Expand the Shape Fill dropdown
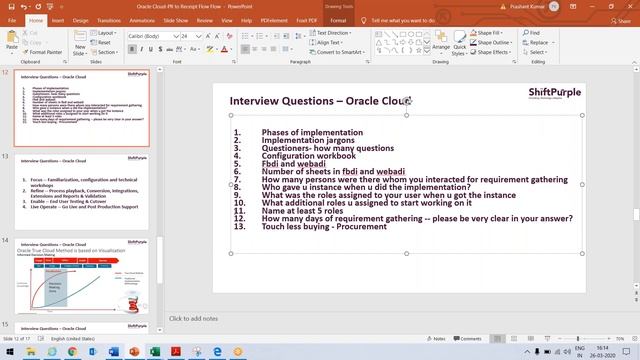The width and height of the screenshot is (640, 360). coord(487,33)
